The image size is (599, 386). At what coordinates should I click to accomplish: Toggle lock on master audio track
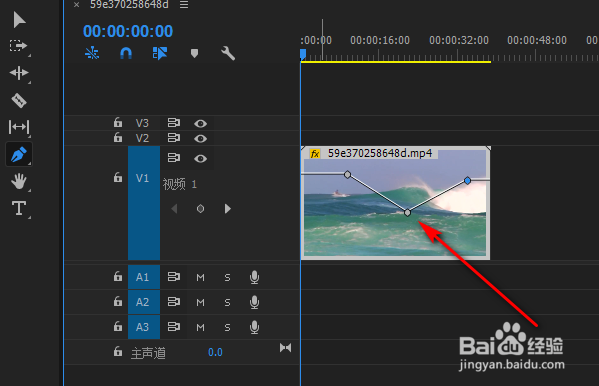pyautogui.click(x=118, y=351)
